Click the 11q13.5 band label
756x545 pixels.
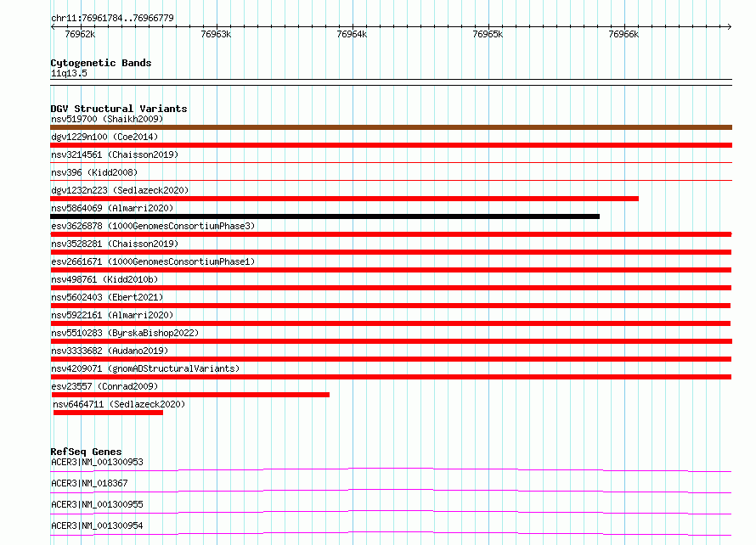69,73
